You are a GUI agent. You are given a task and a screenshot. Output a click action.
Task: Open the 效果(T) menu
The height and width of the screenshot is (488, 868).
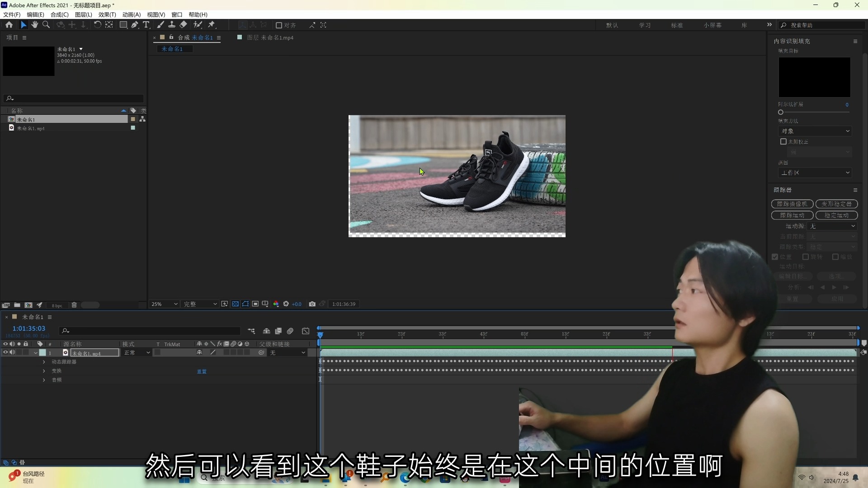tap(107, 14)
